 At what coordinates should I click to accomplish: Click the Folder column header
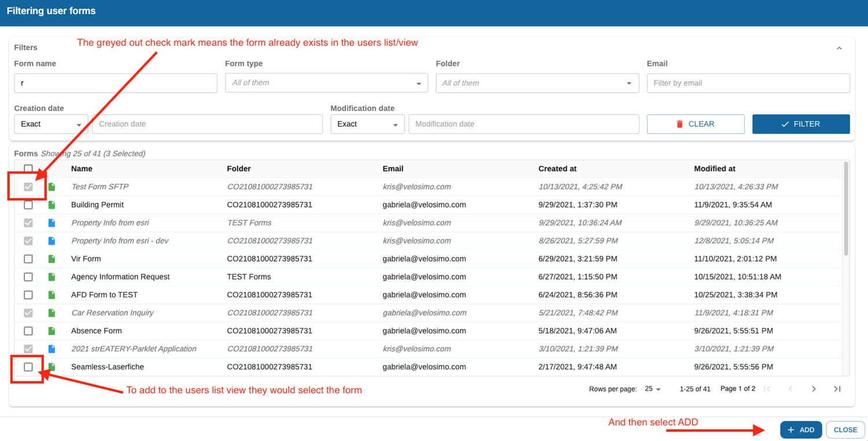239,168
